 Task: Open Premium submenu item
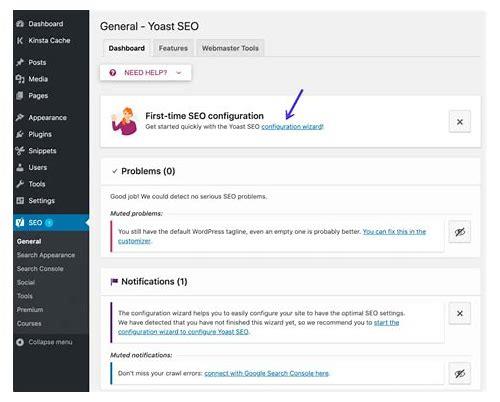pos(30,310)
